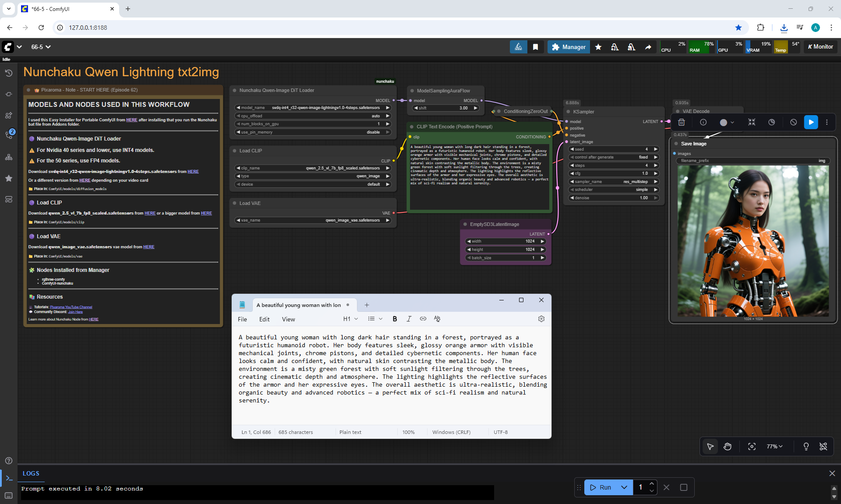Open the 66-5 workflow menu
841x504 pixels.
[41, 47]
